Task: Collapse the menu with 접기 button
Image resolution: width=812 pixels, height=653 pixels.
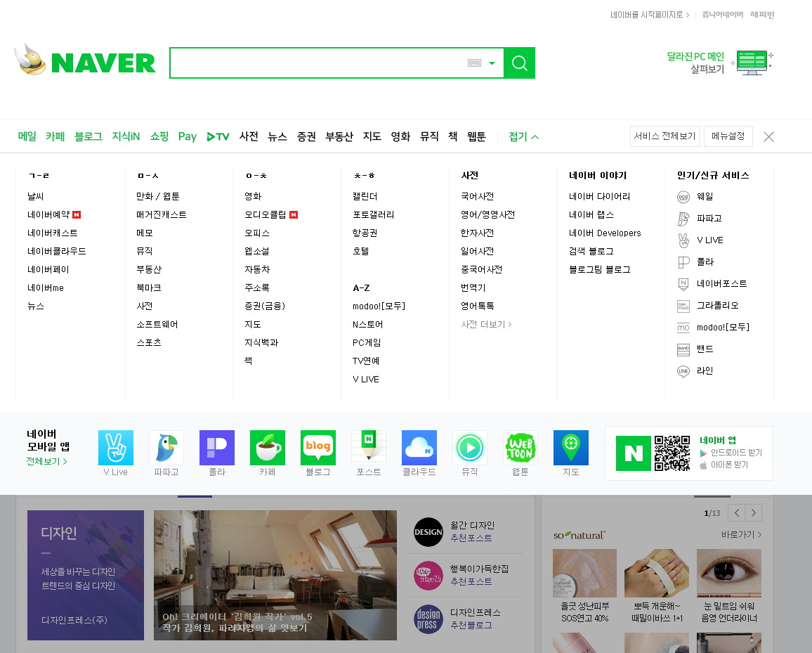Action: click(x=523, y=136)
